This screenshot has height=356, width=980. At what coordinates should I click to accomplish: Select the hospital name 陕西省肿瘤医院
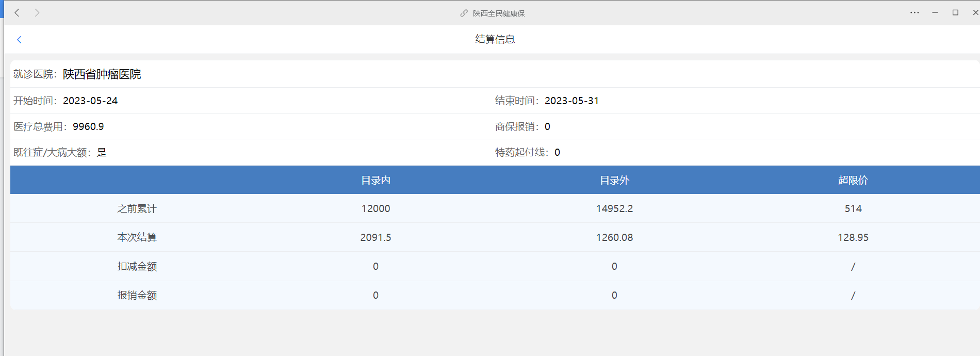coord(102,74)
